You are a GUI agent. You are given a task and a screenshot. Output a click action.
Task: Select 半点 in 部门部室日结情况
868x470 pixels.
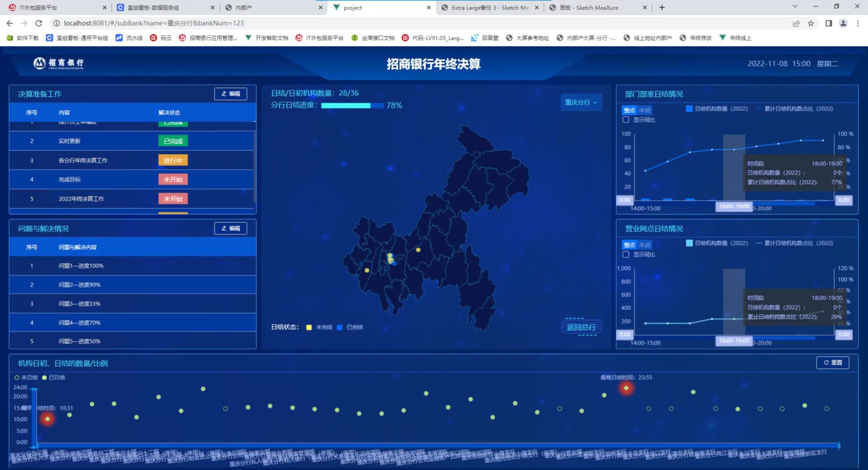(645, 110)
